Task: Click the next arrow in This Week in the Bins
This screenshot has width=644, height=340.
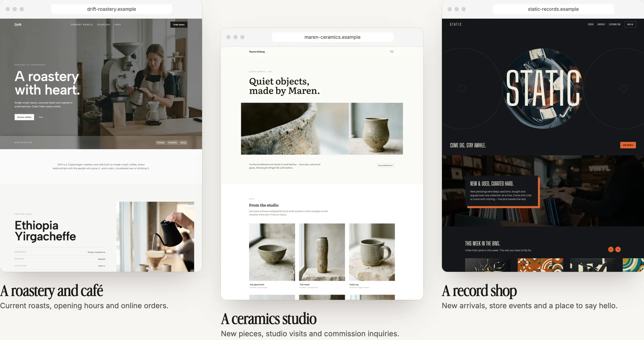Action: click(x=618, y=249)
